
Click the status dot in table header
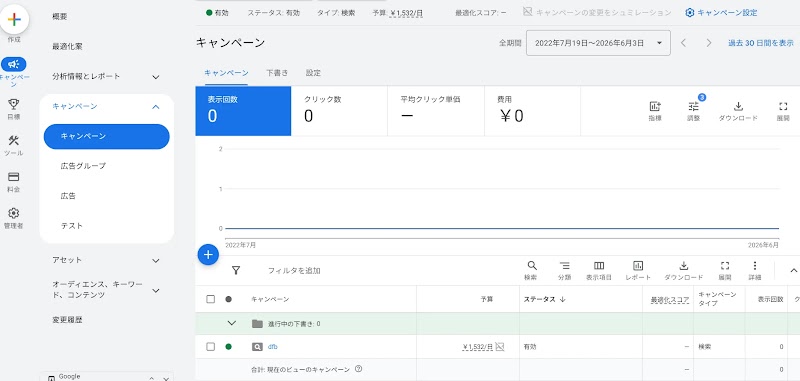point(228,299)
